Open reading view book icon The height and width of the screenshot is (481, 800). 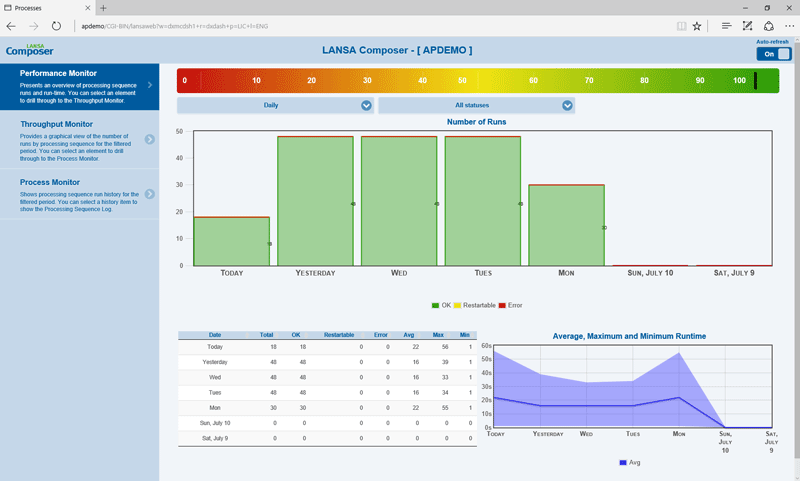[x=681, y=26]
